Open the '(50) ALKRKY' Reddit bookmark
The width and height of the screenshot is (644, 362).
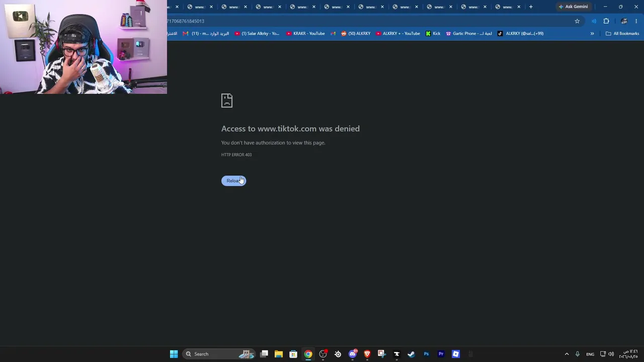point(356,34)
